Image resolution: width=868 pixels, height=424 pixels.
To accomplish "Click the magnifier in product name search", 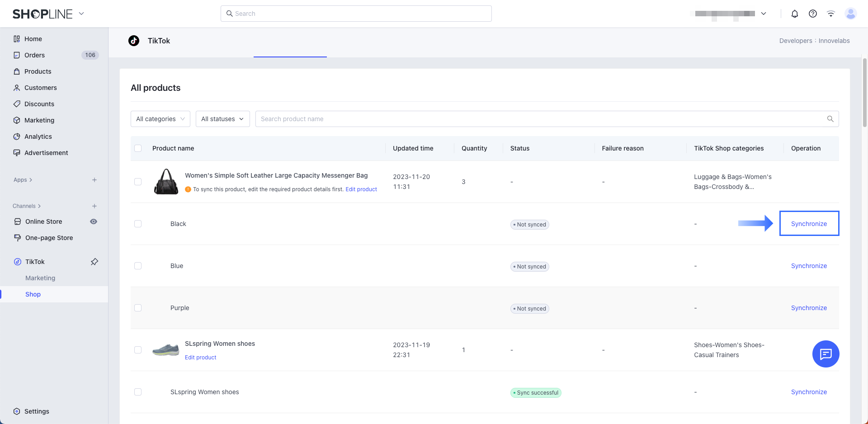I will [x=830, y=119].
